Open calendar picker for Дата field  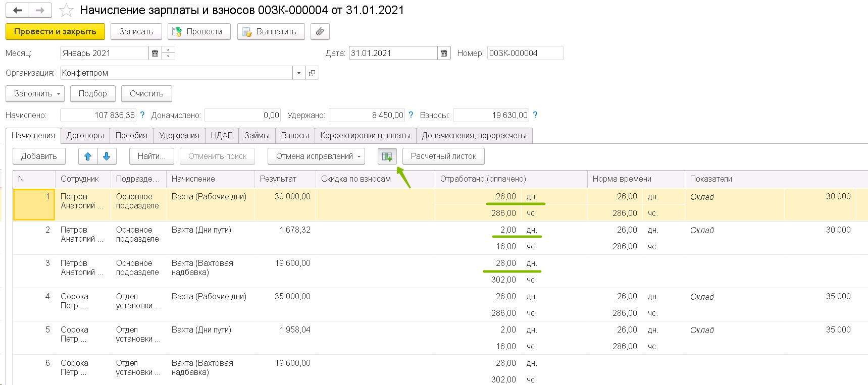point(444,53)
